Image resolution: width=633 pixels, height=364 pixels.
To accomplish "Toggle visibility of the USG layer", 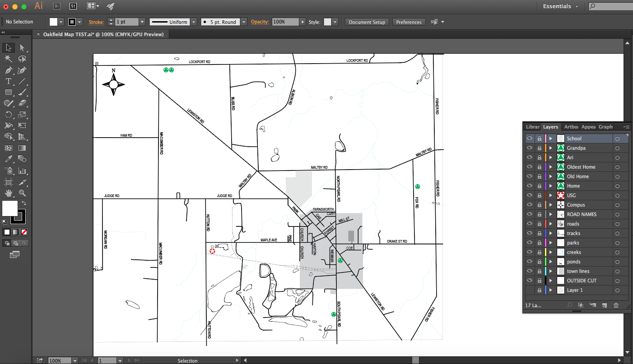I will click(x=530, y=195).
